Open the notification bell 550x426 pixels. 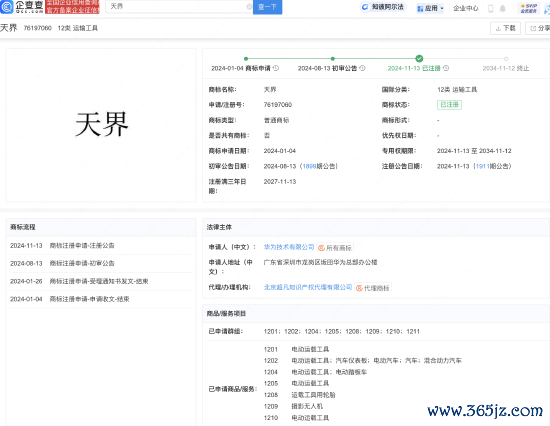(502, 8)
